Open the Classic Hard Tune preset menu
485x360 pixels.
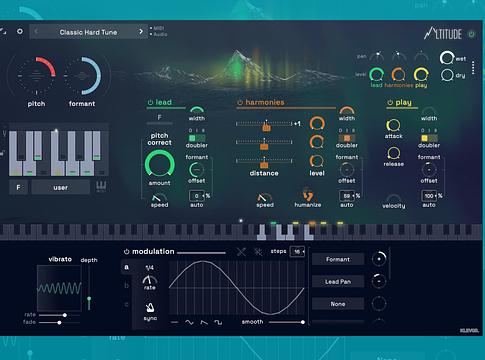click(88, 32)
